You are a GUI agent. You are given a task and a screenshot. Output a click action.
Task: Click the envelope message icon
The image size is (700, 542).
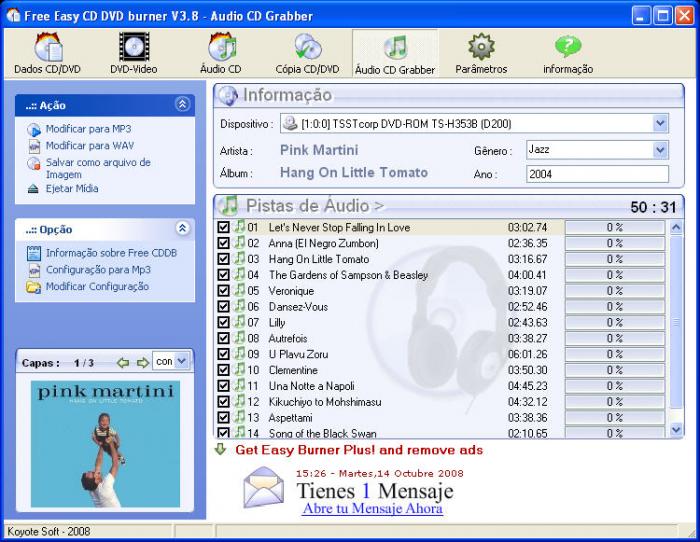pyautogui.click(x=264, y=488)
